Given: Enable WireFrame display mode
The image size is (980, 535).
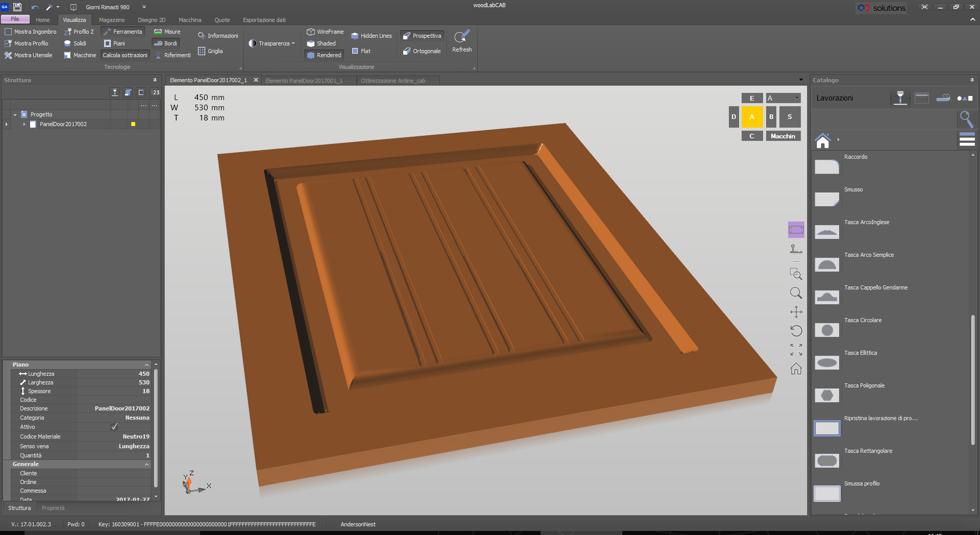Looking at the screenshot, I should click(325, 32).
